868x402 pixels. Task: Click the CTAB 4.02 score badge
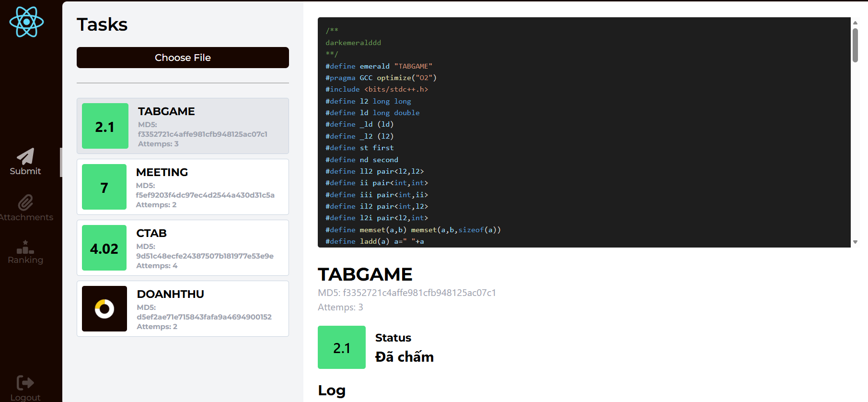(104, 248)
